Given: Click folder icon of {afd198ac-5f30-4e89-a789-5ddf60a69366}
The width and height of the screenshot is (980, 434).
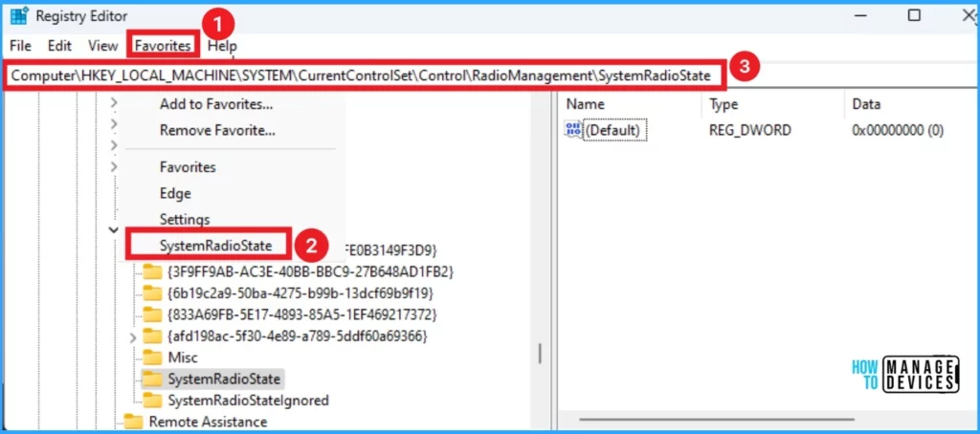Looking at the screenshot, I should pyautogui.click(x=152, y=336).
